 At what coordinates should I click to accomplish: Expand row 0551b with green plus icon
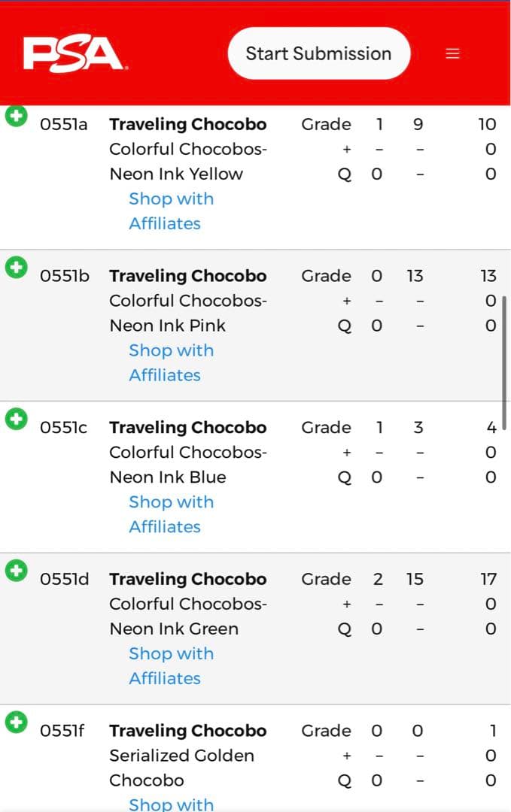(16, 267)
